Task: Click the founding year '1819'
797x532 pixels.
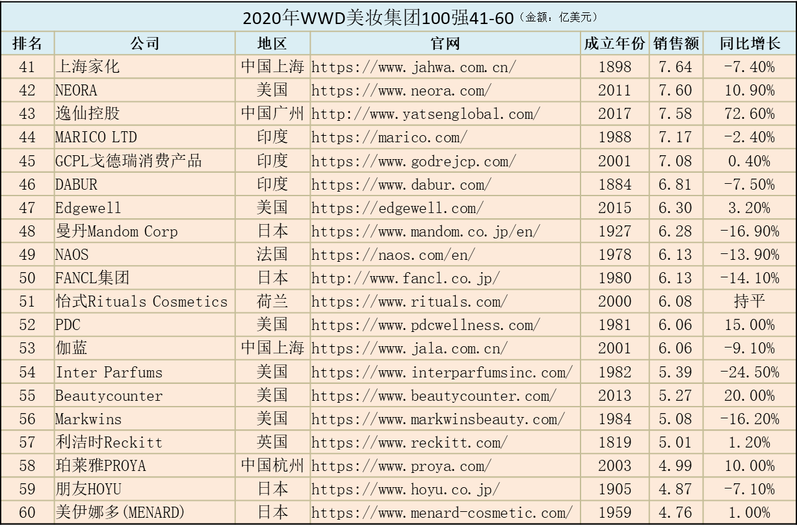Action: [615, 442]
